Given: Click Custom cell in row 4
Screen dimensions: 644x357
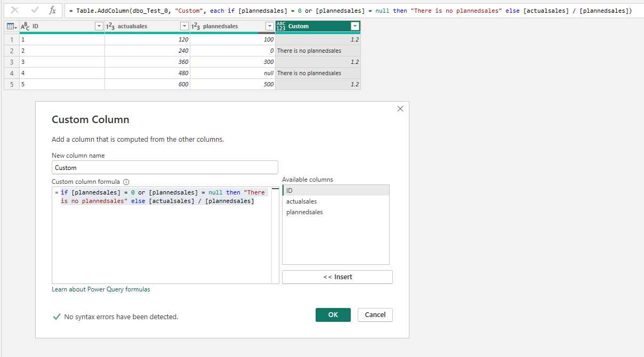Looking at the screenshot, I should coord(318,73).
